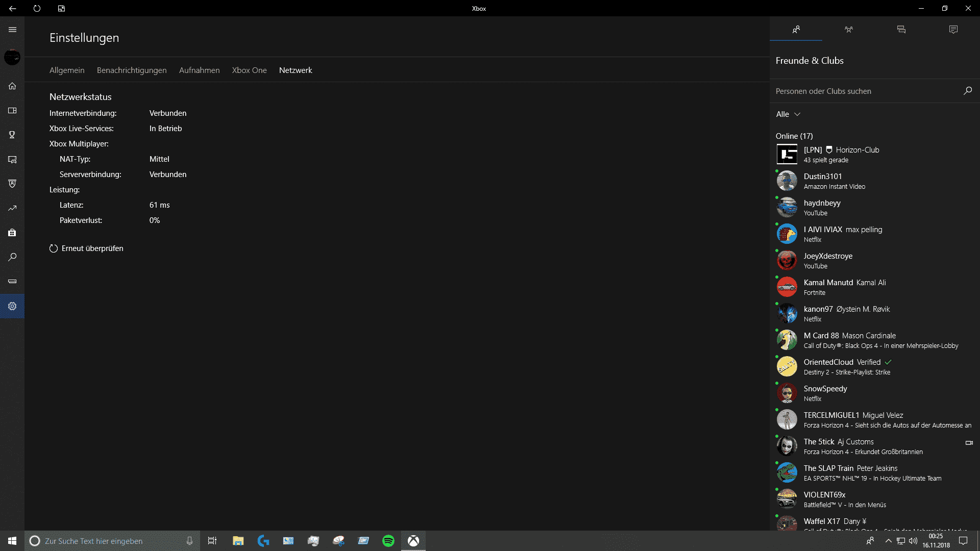Open the hamburger menu in sidebar
The image size is (980, 551).
tap(12, 30)
